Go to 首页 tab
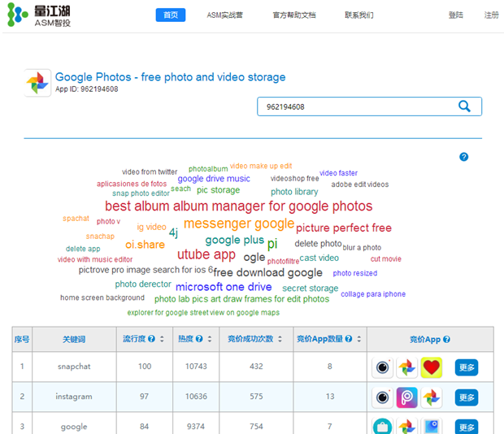Viewport: 504px width, 434px height. click(171, 15)
